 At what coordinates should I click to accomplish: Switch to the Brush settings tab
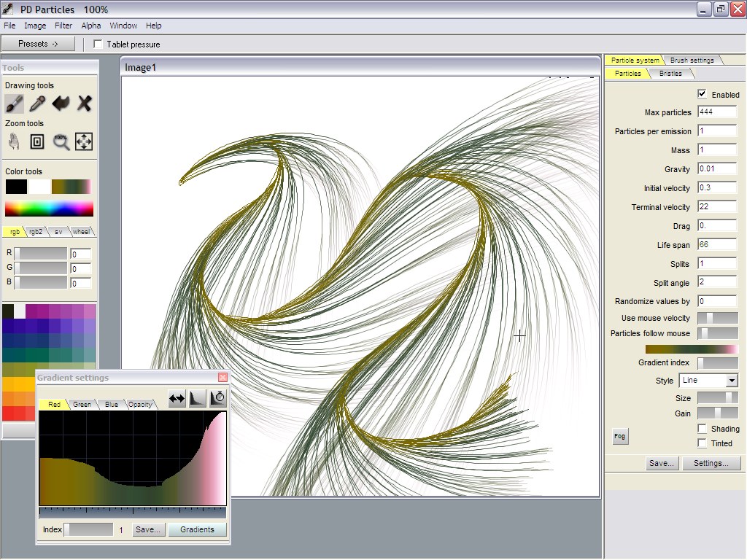[x=693, y=60]
